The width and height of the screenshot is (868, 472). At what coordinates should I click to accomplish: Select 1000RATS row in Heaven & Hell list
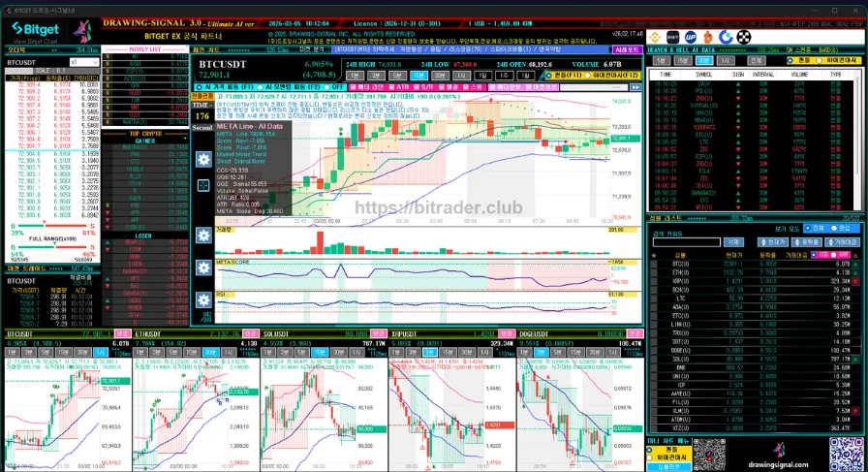click(753, 127)
